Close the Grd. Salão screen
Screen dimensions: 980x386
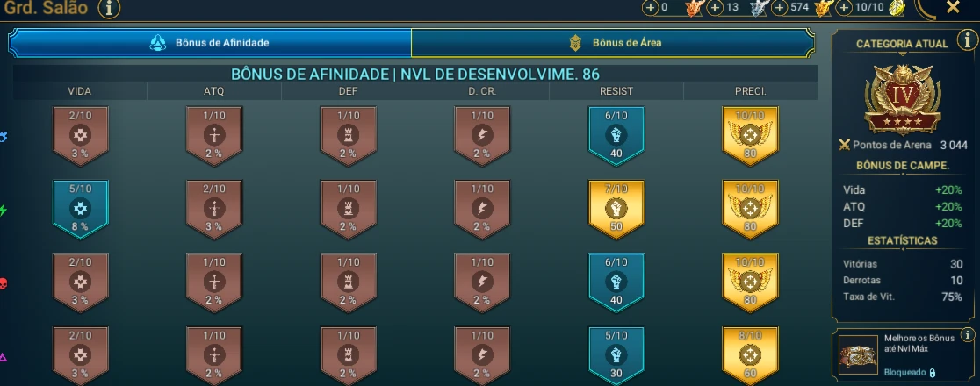tap(953, 8)
